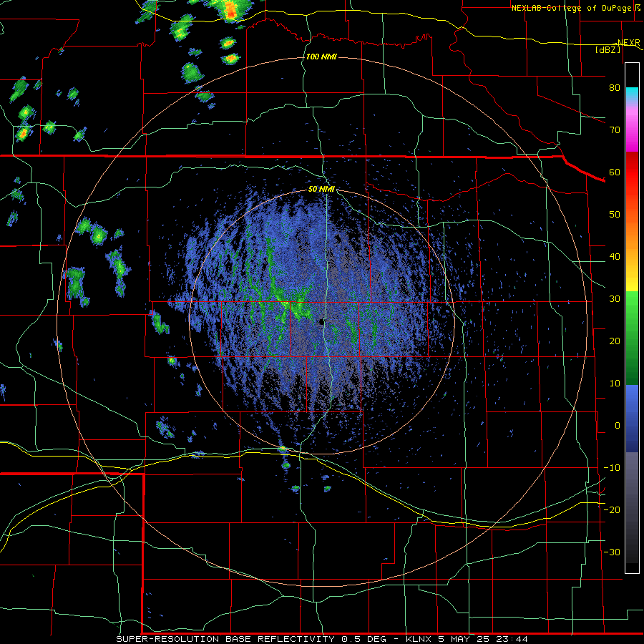Viewport: 644px width, 644px height.
Task: Click the NEXR label above the color bar
Action: (x=628, y=43)
